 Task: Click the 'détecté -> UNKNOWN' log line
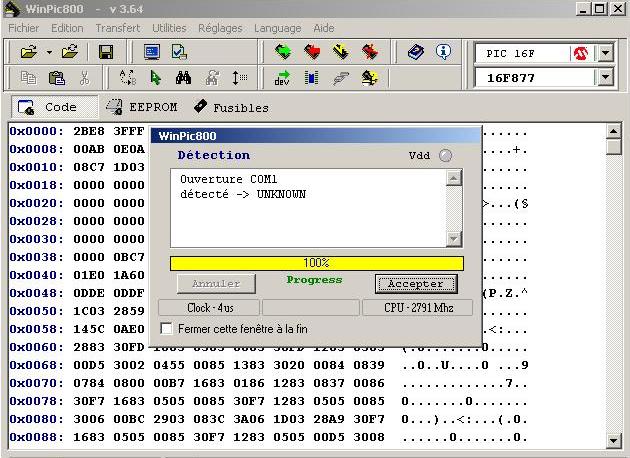click(243, 194)
